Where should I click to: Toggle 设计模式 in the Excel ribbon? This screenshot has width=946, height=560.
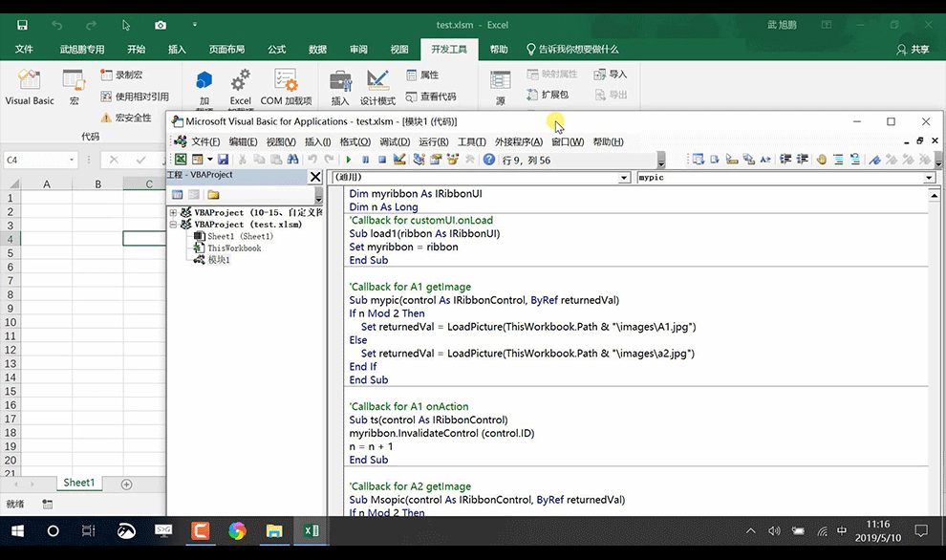pyautogui.click(x=377, y=87)
